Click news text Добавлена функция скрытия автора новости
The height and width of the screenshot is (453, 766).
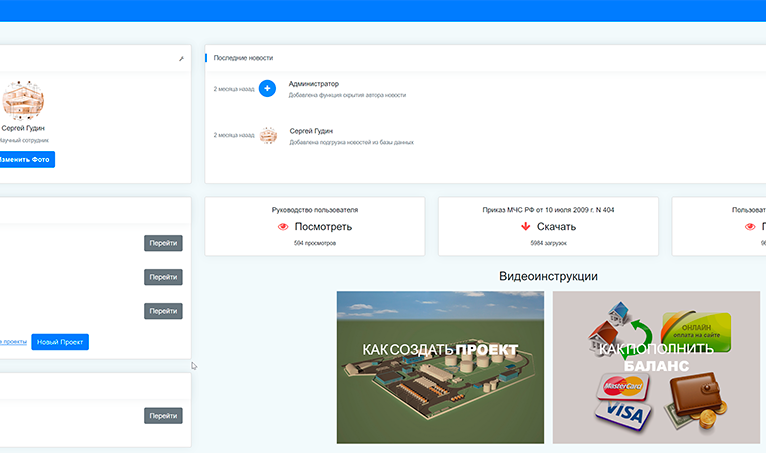(x=347, y=95)
